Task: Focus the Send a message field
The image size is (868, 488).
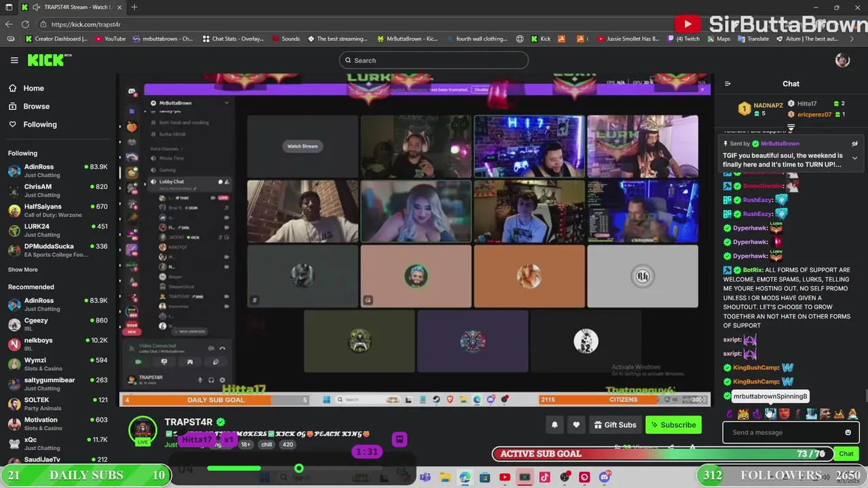Action: tap(783, 432)
